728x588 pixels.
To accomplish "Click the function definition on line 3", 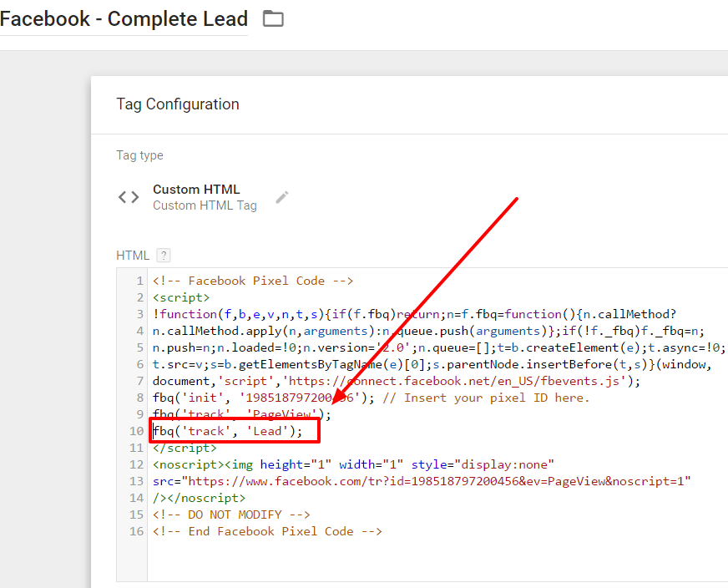I will coord(414,314).
